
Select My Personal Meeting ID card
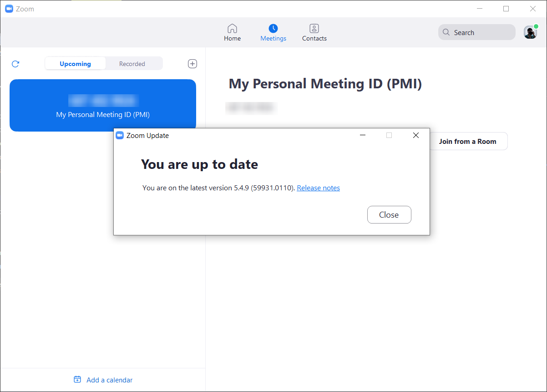(x=103, y=105)
